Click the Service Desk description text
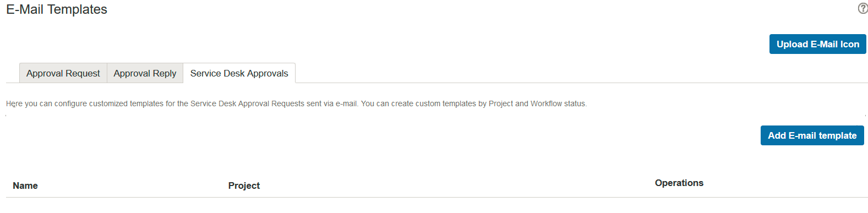 pyautogui.click(x=296, y=103)
